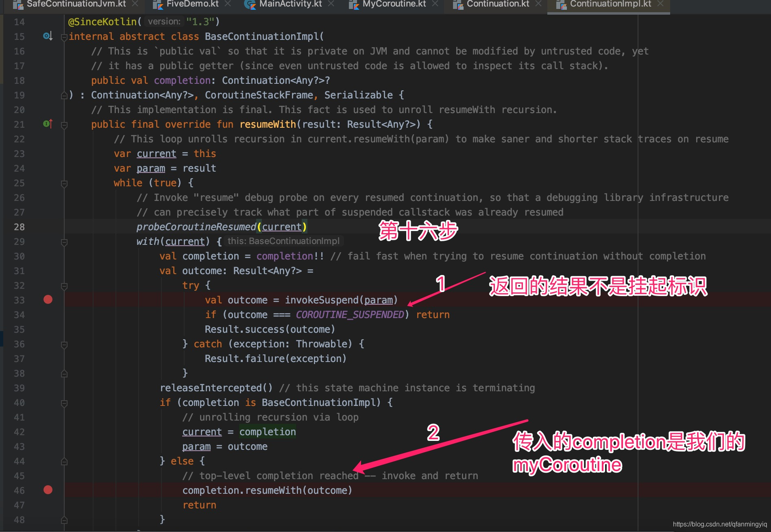Image resolution: width=771 pixels, height=532 pixels.
Task: Click the 'version:' parameter hint
Action: point(164,22)
